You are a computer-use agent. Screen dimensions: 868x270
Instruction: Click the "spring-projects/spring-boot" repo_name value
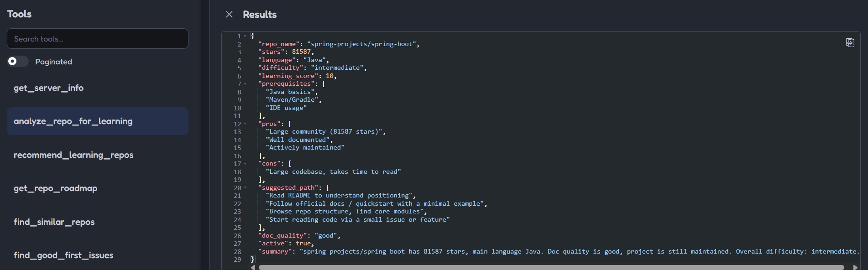tap(361, 44)
